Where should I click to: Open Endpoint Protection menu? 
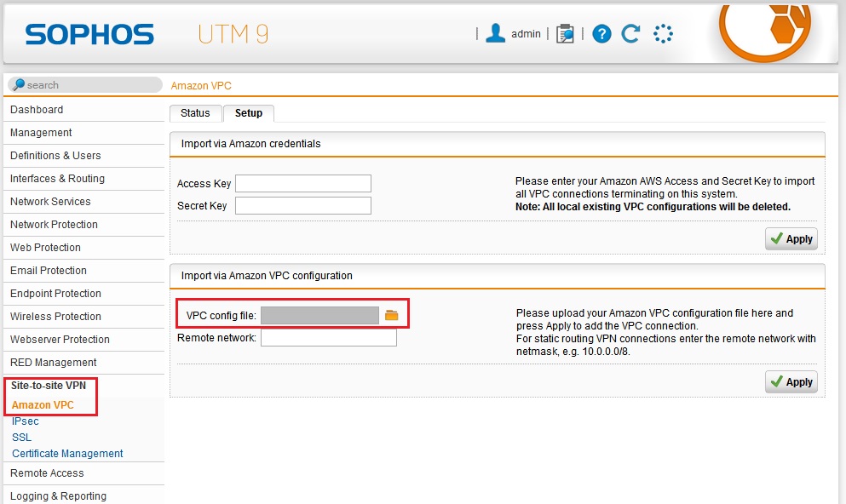point(83,294)
